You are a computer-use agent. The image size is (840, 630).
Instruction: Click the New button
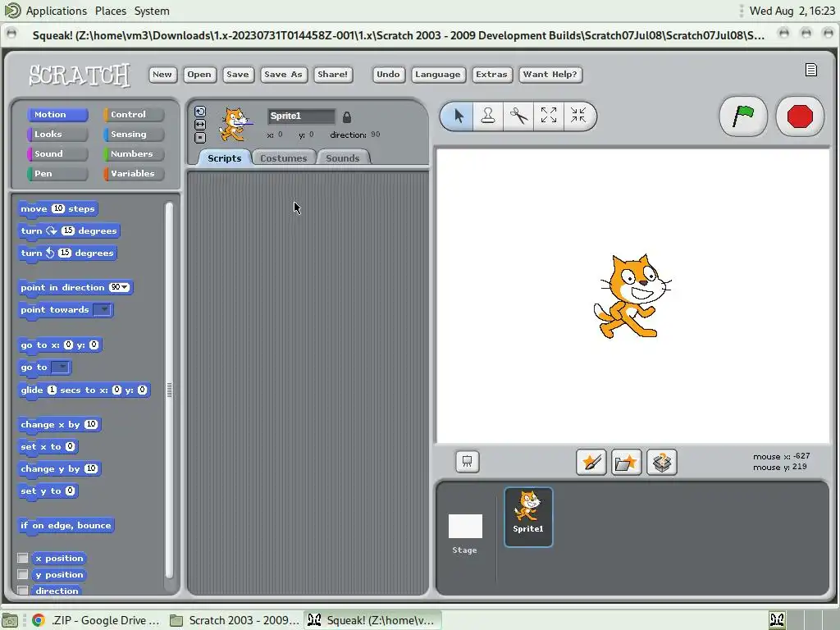[162, 75]
